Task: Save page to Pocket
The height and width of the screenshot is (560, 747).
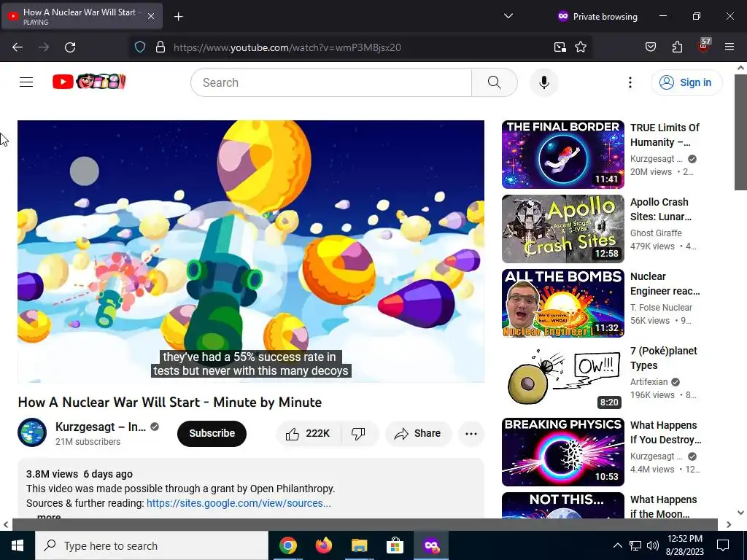Action: [x=650, y=47]
